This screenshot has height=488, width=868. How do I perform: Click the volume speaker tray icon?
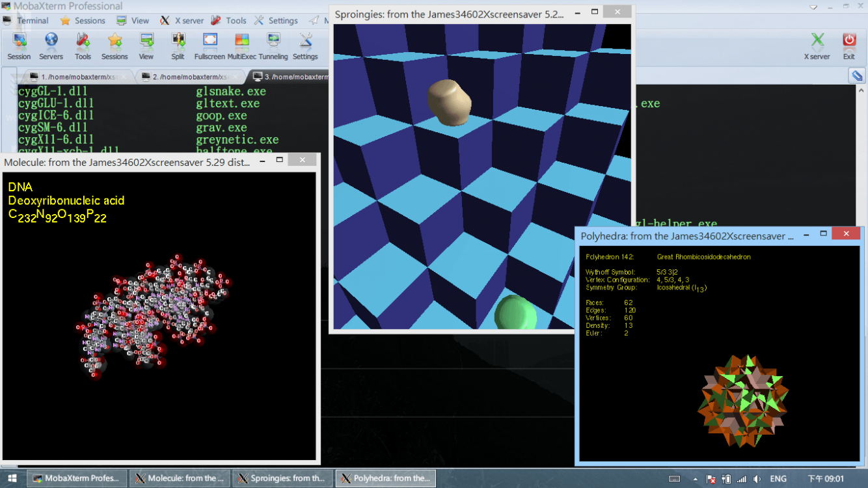(757, 479)
